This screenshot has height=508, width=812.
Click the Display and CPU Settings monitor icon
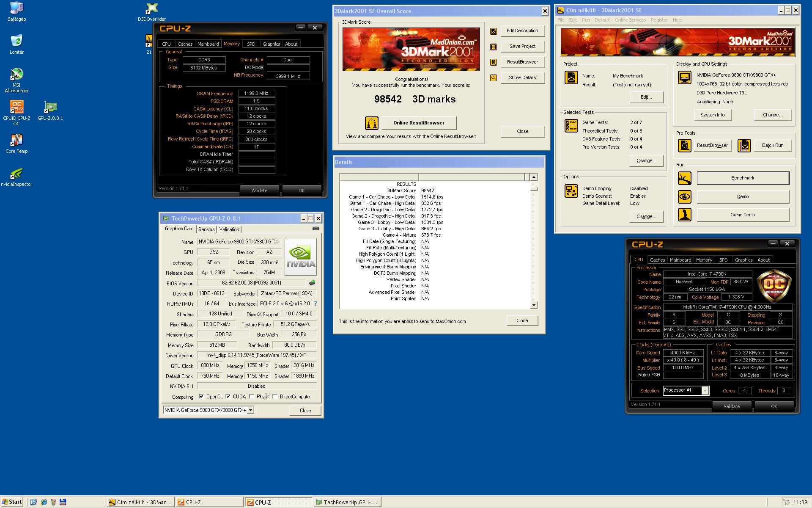pos(684,77)
